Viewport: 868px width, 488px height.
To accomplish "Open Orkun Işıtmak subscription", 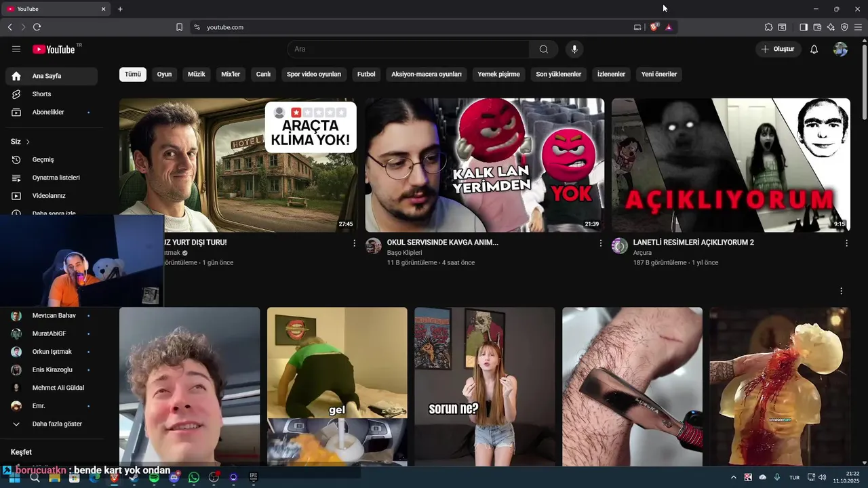I will pyautogui.click(x=52, y=352).
